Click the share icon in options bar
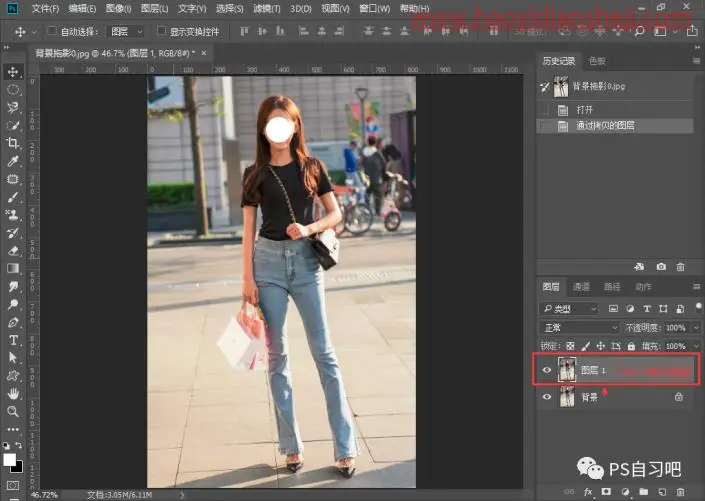Viewport: 705px width, 501px height. (692, 31)
